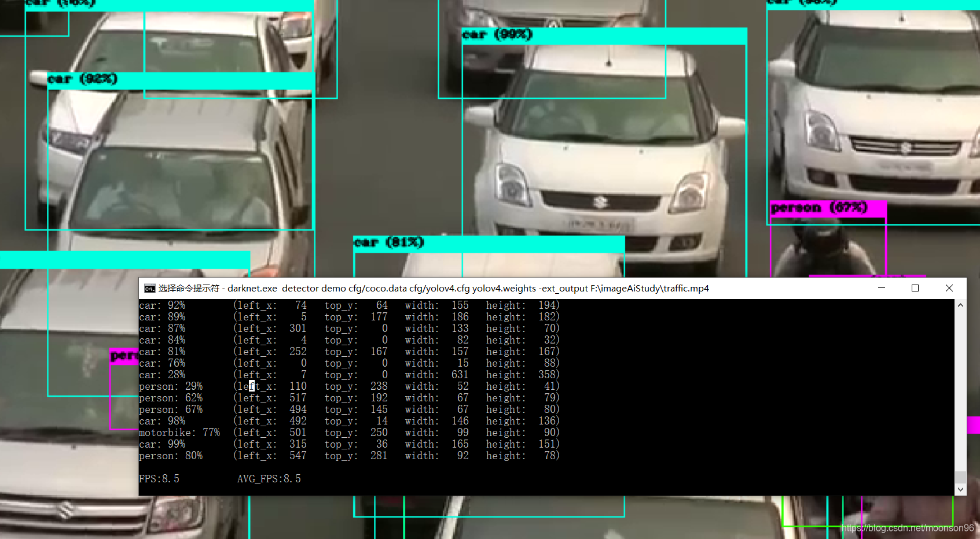Click the scrollbar down arrow in console

point(960,489)
